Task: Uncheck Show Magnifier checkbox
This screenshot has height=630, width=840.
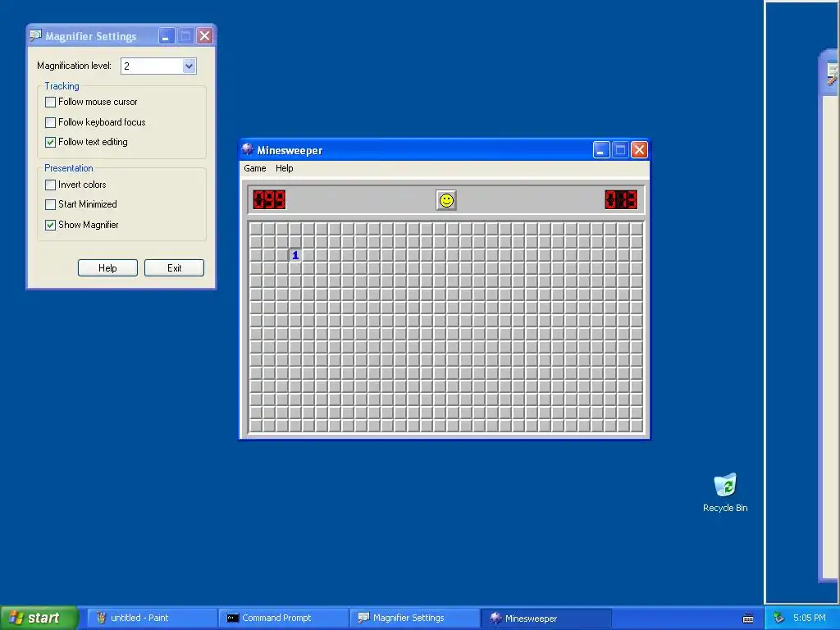Action: pyautogui.click(x=50, y=225)
